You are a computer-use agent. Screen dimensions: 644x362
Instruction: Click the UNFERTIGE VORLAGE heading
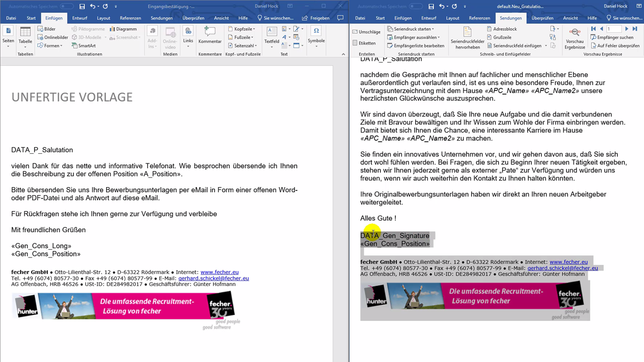click(72, 97)
